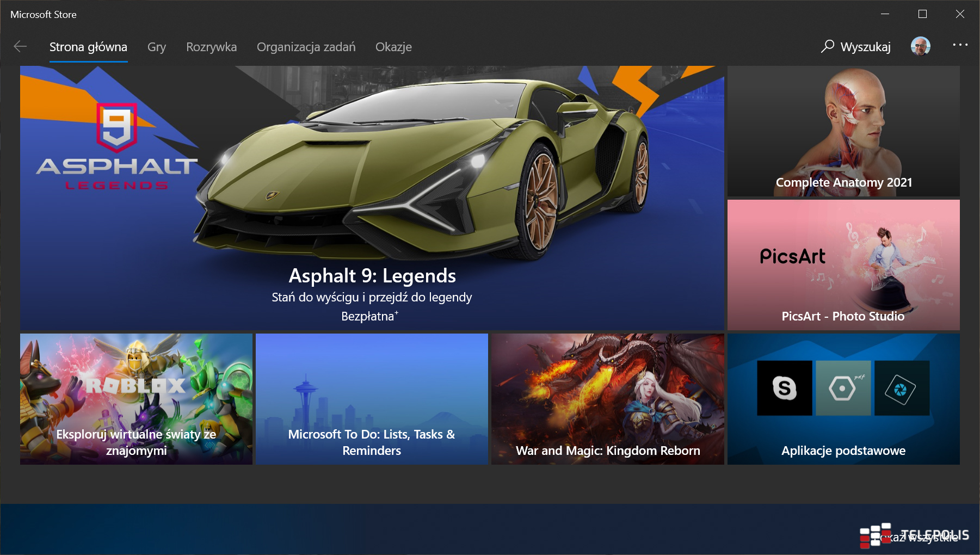
Task: Open the Gry tab
Action: tap(157, 47)
